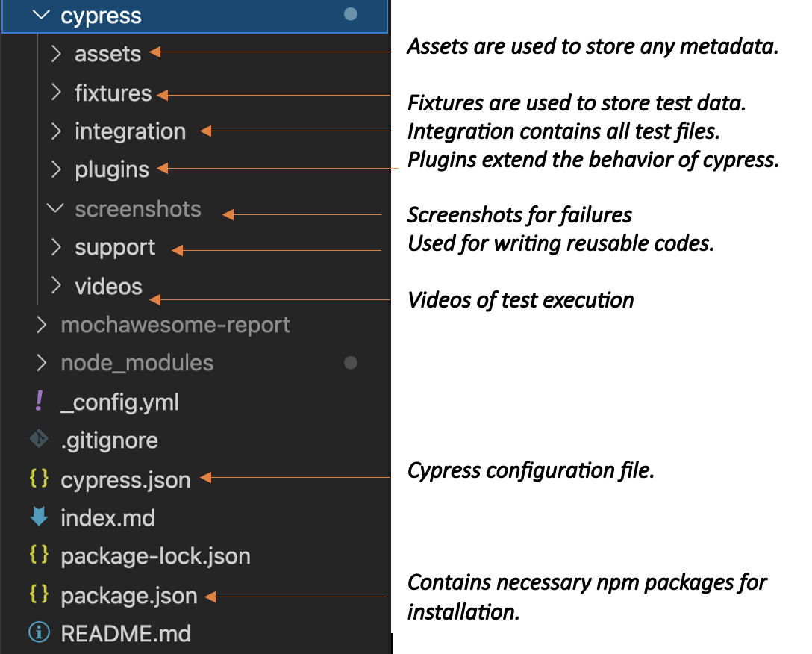Select the plugins folder
This screenshot has width=812, height=654.
click(112, 169)
